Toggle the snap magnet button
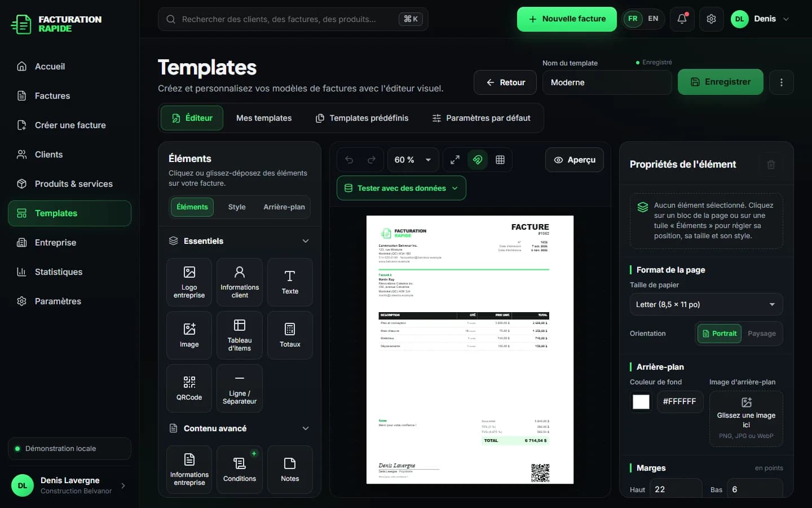This screenshot has width=812, height=508. pos(478,160)
